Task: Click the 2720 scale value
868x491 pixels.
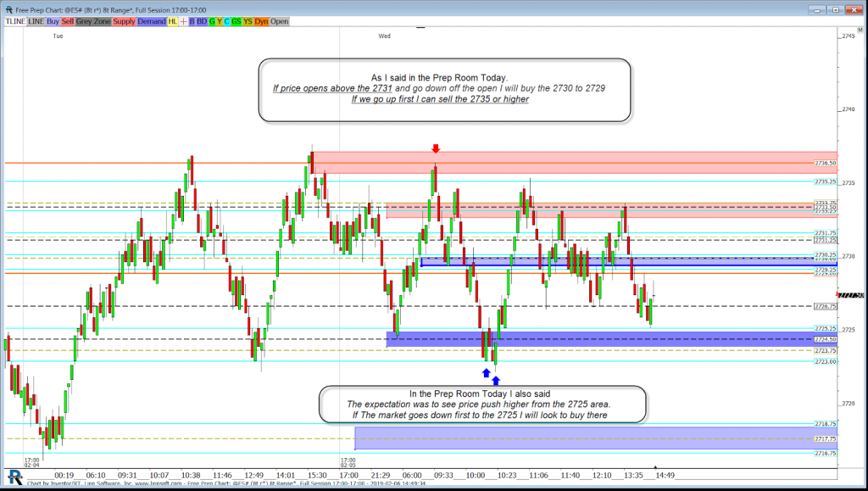Action: click(849, 404)
